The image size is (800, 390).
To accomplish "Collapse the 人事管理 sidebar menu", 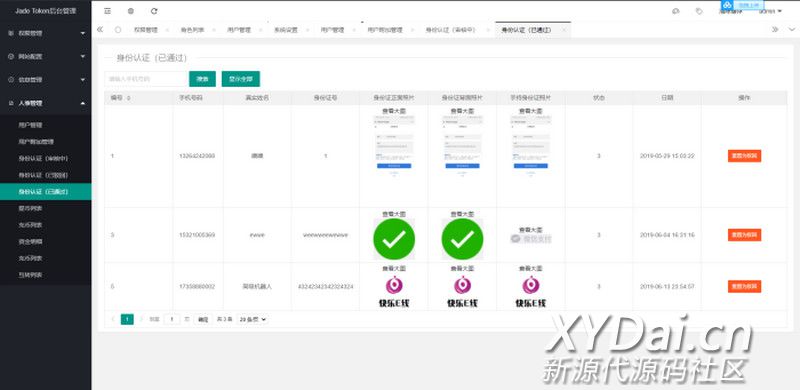I will pyautogui.click(x=46, y=103).
